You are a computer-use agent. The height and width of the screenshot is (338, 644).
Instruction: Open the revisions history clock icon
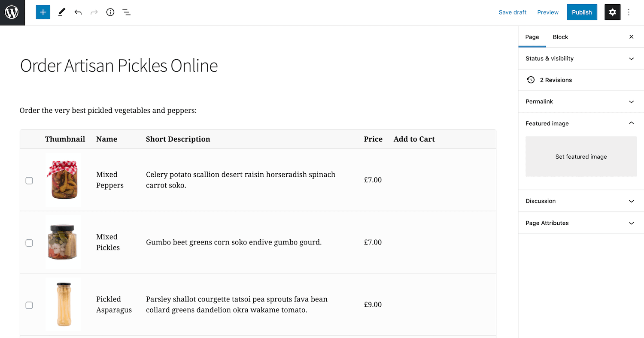point(531,80)
